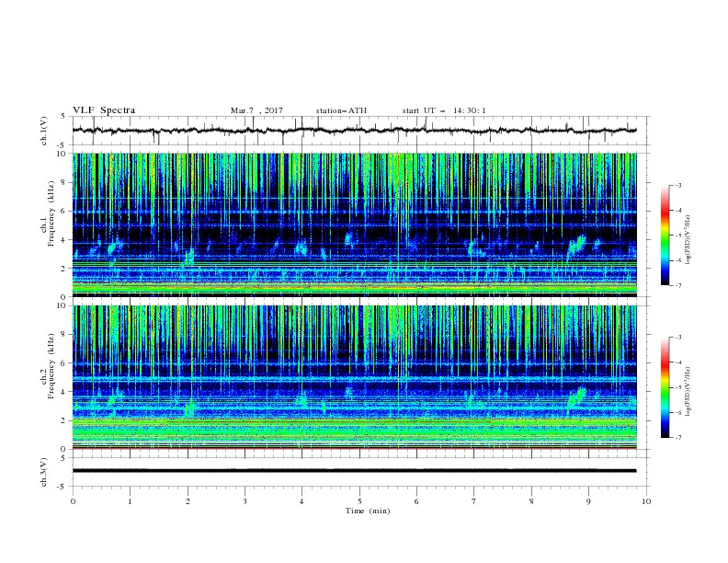The height and width of the screenshot is (563, 728).
Task: Click time axis tick label "2"
Action: (188, 501)
